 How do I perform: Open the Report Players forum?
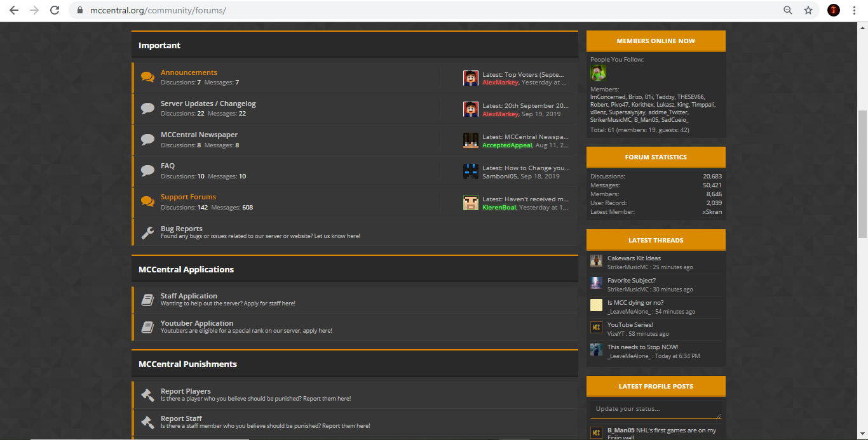click(x=186, y=391)
